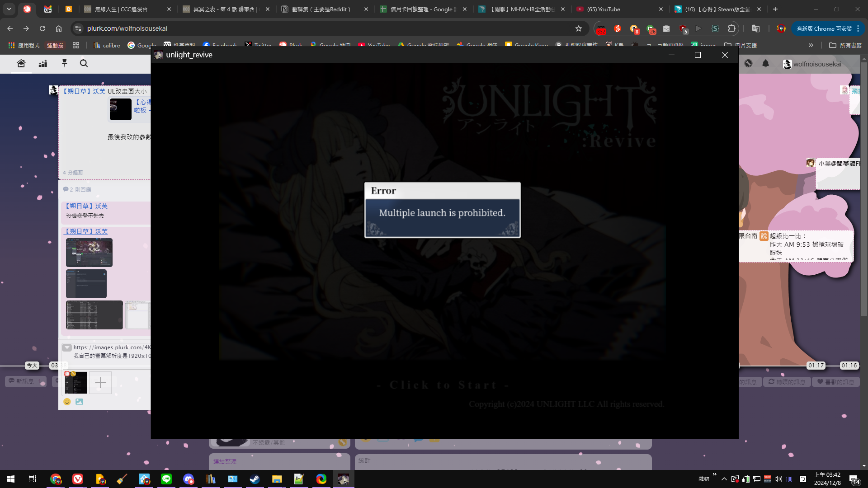Open the Windows notification center
Screen dimensions: 868x488
pyautogui.click(x=854, y=479)
